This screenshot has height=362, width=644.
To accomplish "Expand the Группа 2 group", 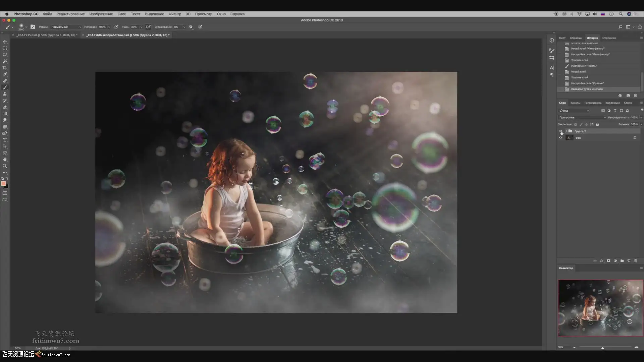I will pyautogui.click(x=566, y=131).
